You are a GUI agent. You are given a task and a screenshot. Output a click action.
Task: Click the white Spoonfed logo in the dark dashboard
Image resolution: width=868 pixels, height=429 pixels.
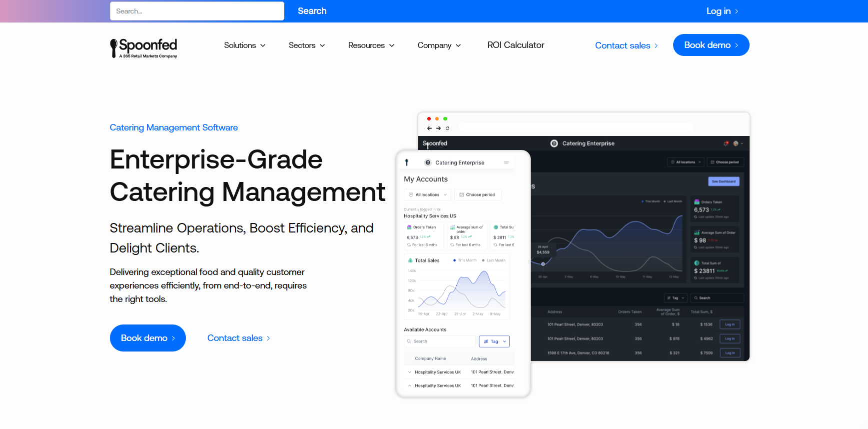coord(435,144)
